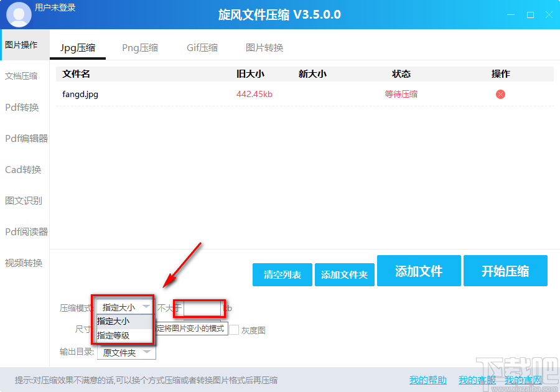Launch the Cad转换 feature
The width and height of the screenshot is (560, 392).
[x=24, y=169]
